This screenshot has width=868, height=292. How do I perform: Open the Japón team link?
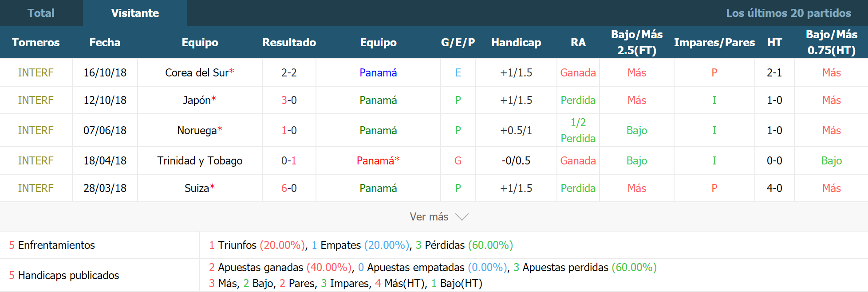pyautogui.click(x=197, y=100)
